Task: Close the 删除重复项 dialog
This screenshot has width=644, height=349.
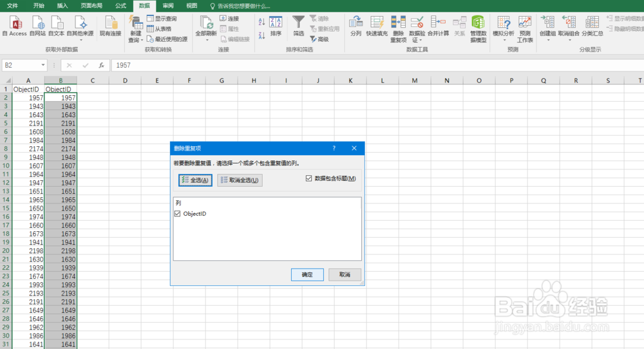Action: (x=354, y=148)
